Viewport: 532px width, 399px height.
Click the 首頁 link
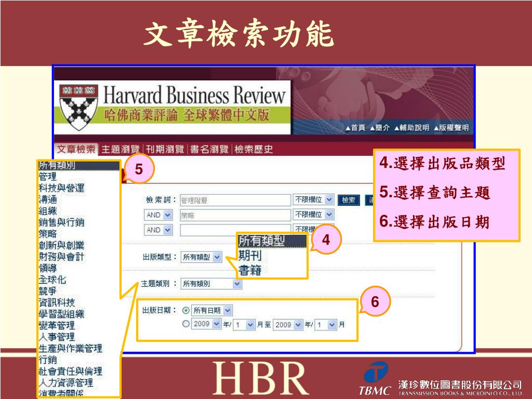tap(355, 128)
